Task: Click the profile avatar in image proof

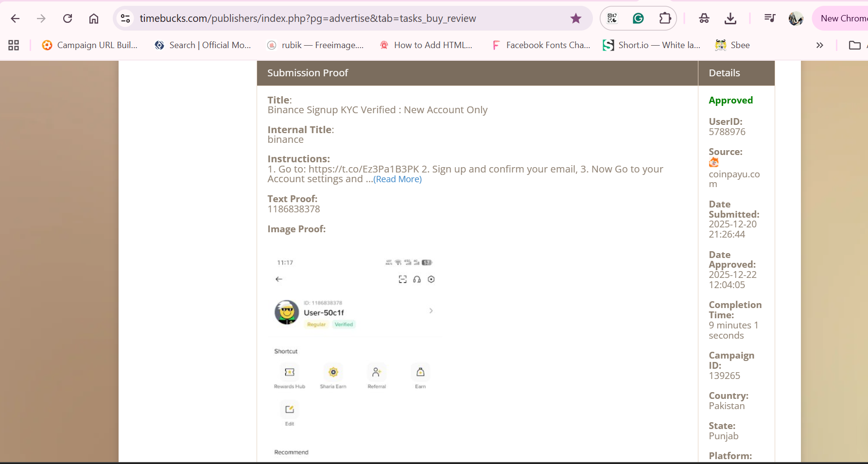Action: pyautogui.click(x=287, y=312)
